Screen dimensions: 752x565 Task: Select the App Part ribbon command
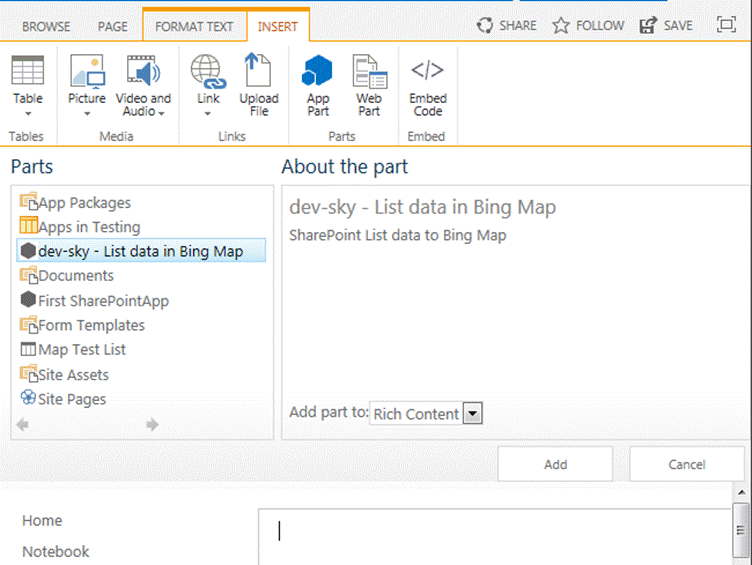[x=317, y=85]
